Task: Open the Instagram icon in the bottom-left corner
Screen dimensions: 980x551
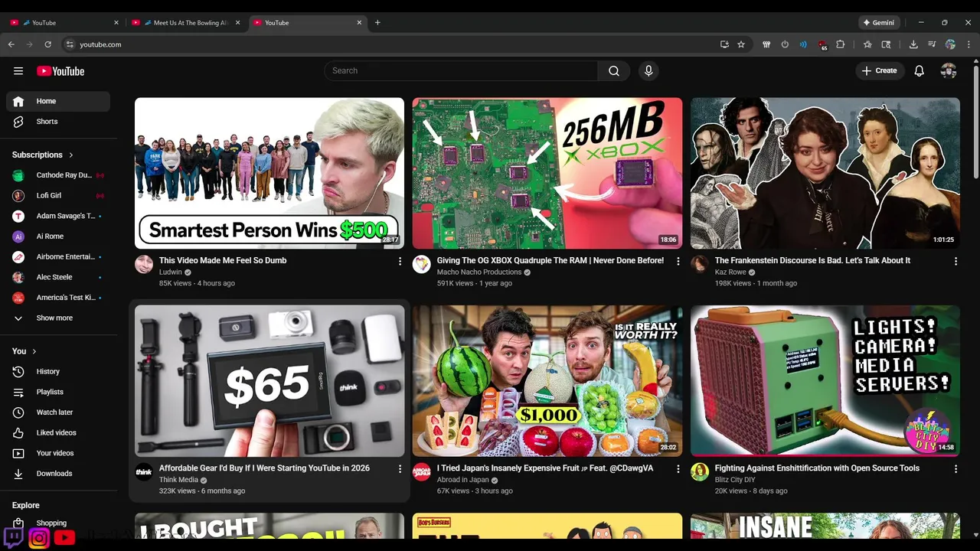Action: coord(39,538)
